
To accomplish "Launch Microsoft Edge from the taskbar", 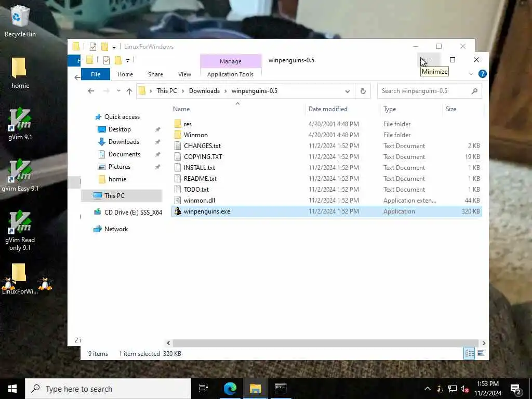I will click(230, 389).
